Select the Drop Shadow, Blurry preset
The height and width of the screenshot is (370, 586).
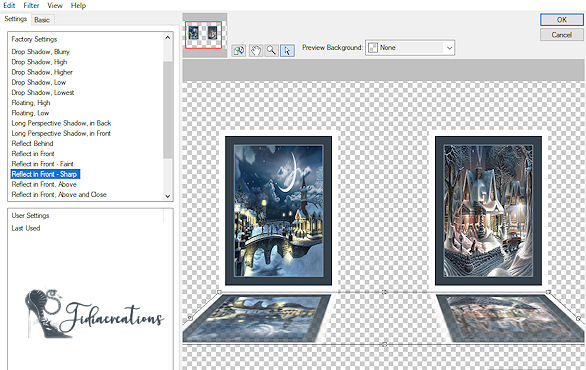(40, 52)
